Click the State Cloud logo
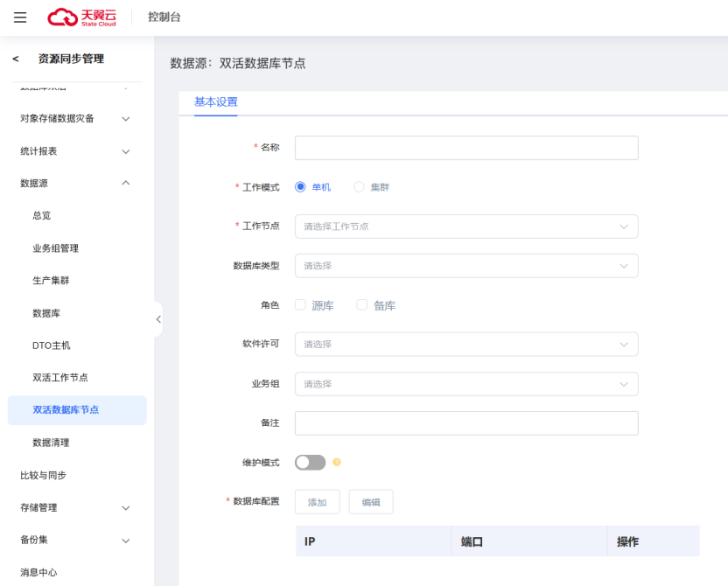 pyautogui.click(x=81, y=17)
